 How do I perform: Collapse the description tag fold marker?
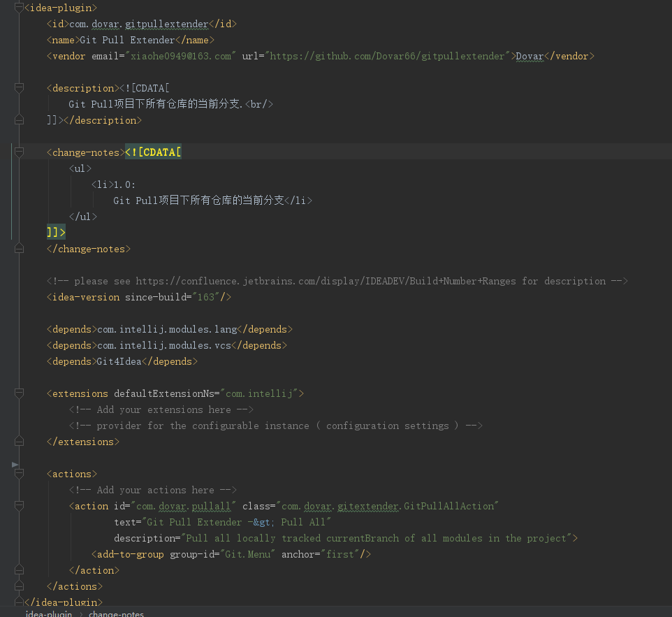(x=19, y=88)
